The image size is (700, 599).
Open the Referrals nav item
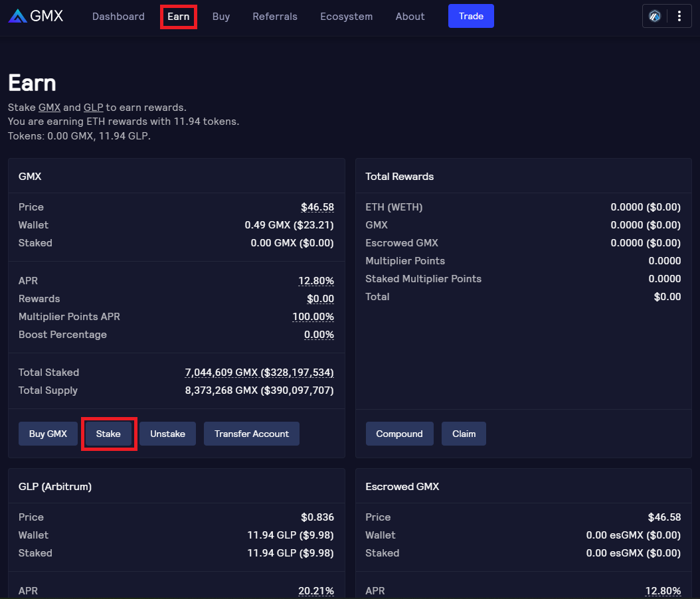[275, 17]
